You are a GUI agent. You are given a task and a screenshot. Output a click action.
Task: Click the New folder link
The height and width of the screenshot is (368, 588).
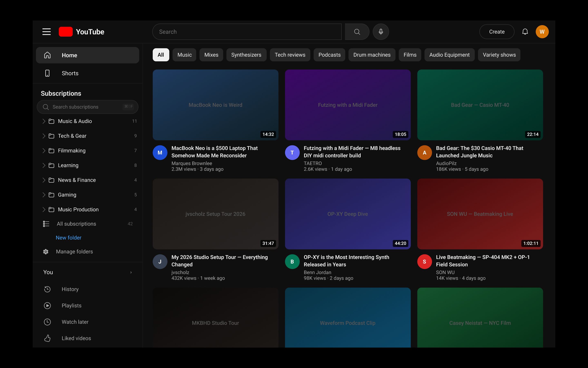pyautogui.click(x=69, y=238)
